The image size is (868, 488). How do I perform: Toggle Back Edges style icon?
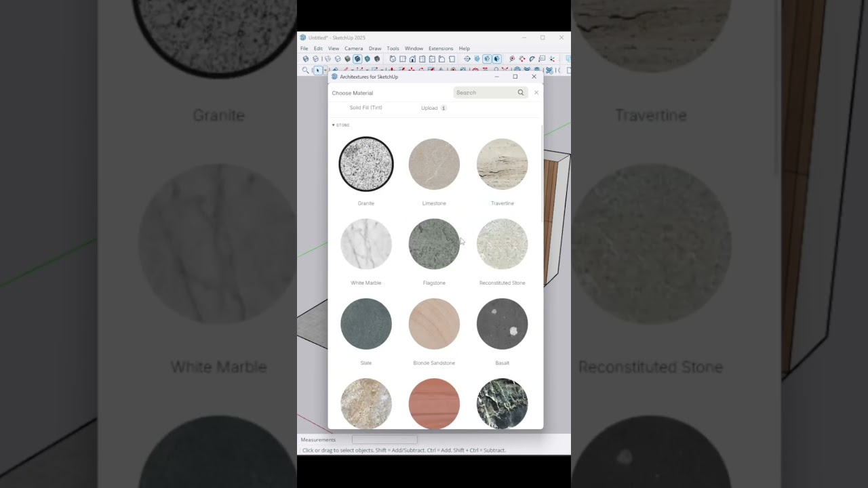tap(315, 59)
